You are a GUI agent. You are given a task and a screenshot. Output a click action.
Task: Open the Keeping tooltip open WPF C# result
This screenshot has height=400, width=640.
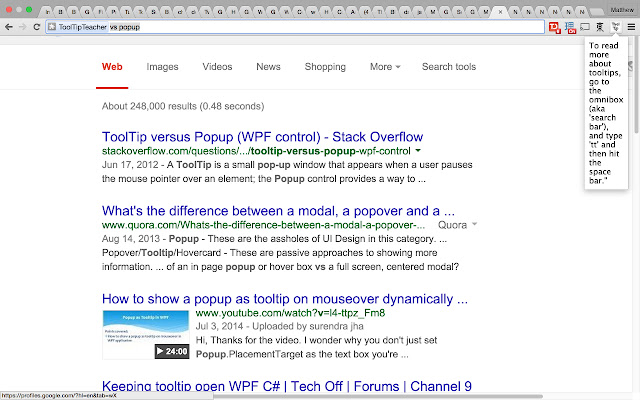287,386
